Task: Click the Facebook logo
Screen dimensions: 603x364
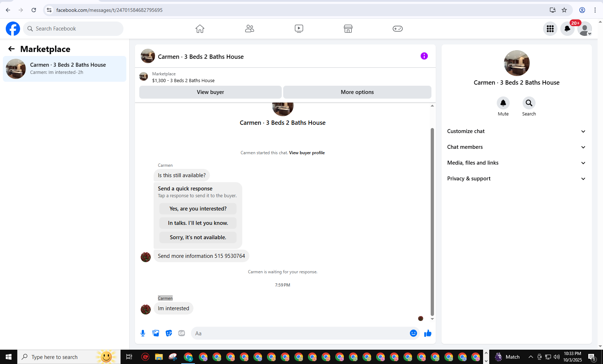Action: (x=13, y=29)
